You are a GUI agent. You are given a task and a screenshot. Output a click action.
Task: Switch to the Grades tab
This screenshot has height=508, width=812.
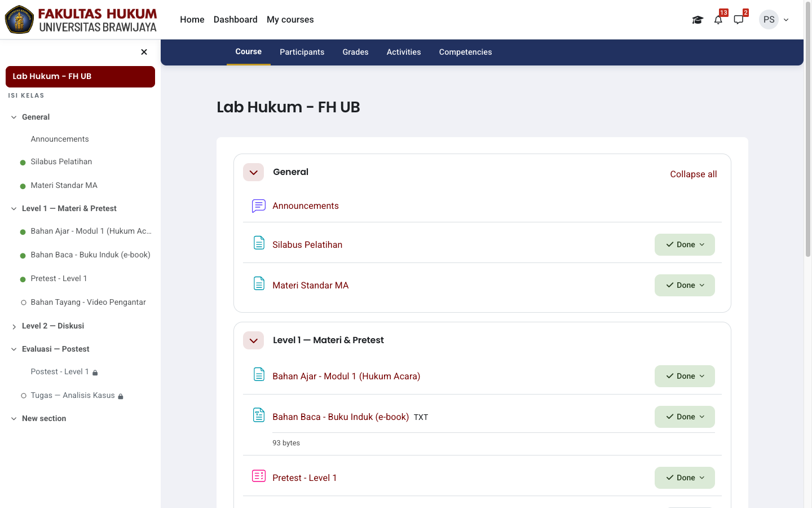click(x=356, y=52)
